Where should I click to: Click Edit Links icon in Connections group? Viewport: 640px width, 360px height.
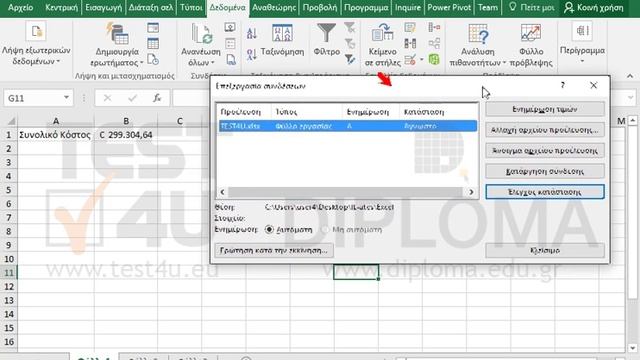231,60
